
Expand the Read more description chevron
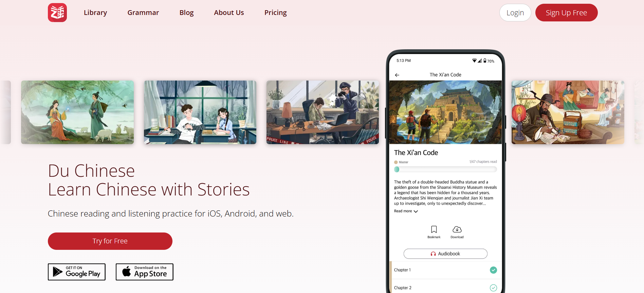point(416,211)
